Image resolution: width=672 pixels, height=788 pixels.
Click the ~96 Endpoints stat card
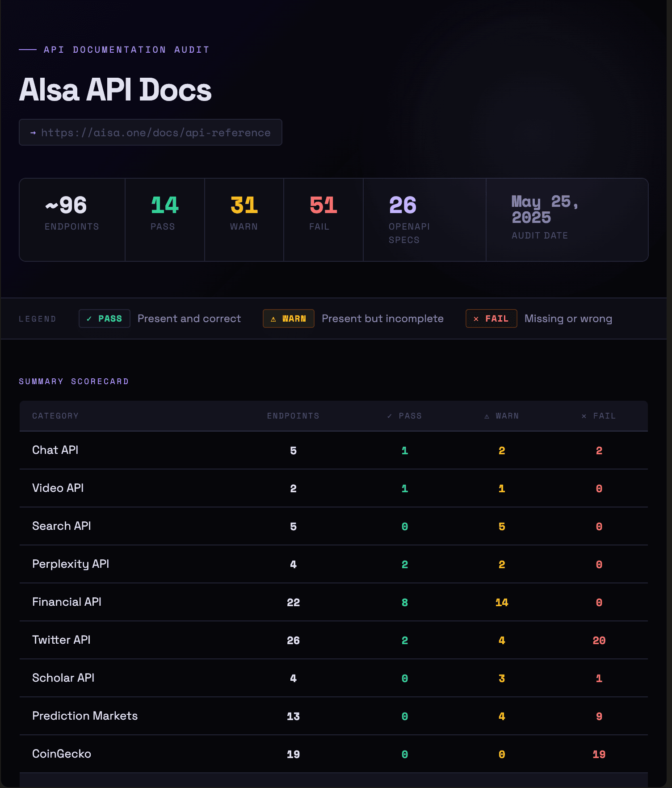click(x=72, y=220)
